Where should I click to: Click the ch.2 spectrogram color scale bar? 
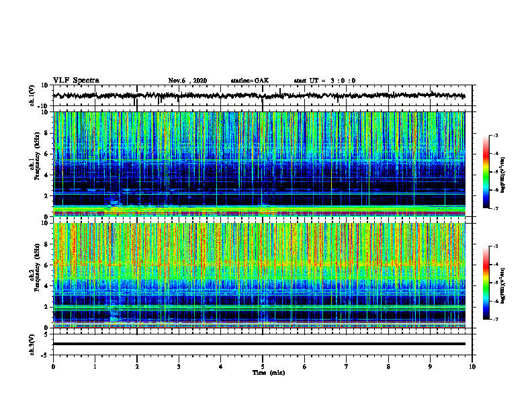pos(486,283)
